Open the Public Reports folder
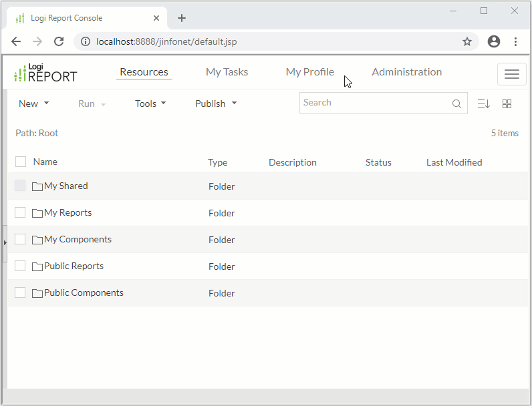The width and height of the screenshot is (532, 406). pos(74,266)
